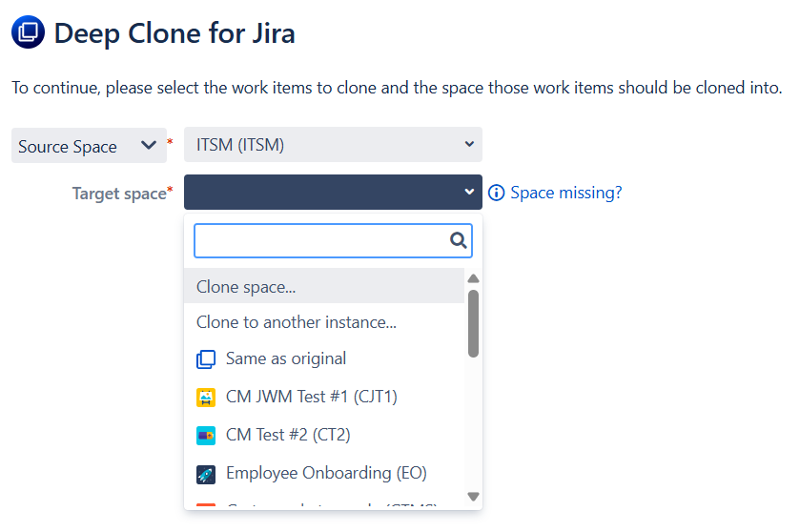Screen dimensions: 800x532
Task: Focus the space search text field
Action: (x=320, y=240)
